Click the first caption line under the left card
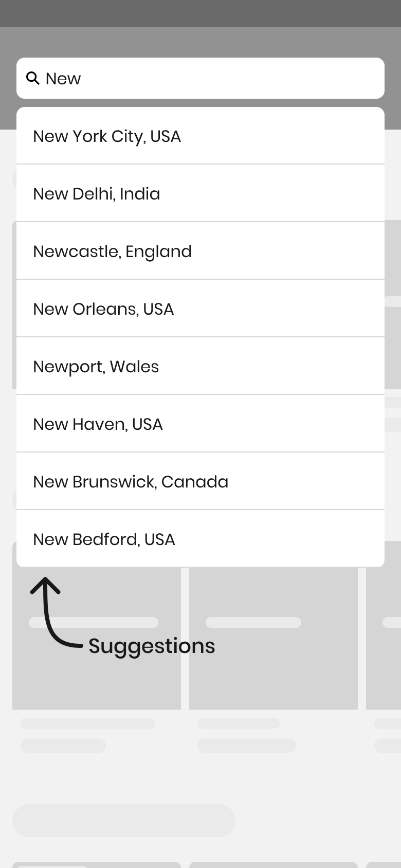The height and width of the screenshot is (868, 401). click(87, 723)
